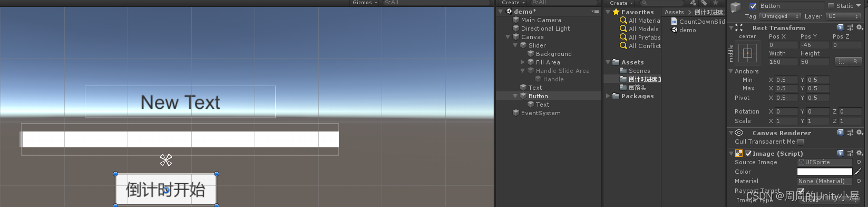868x207 pixels.
Task: Select the demo scene asset in Project
Action: tap(684, 30)
